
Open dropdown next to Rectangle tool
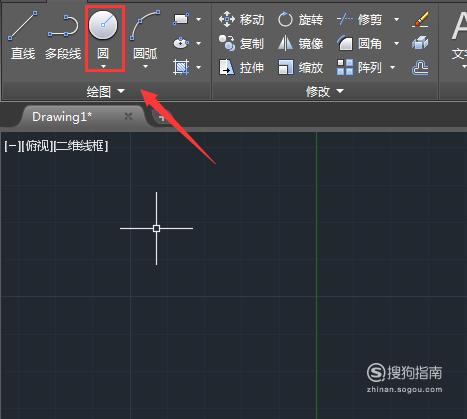[199, 20]
